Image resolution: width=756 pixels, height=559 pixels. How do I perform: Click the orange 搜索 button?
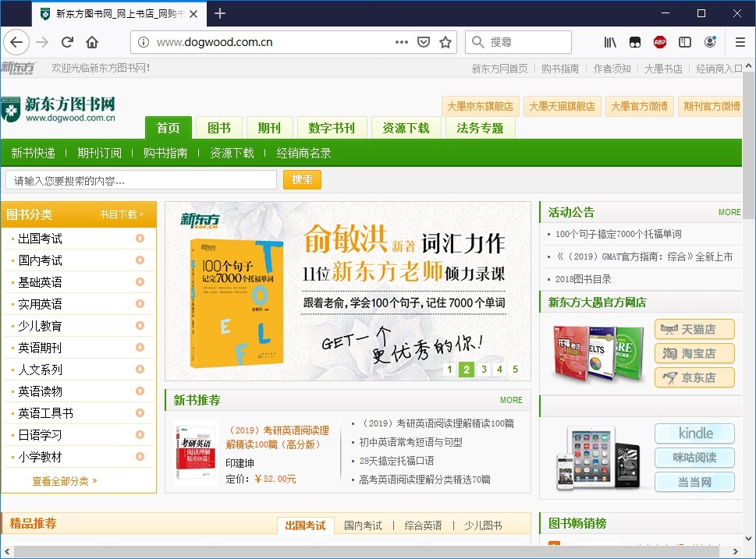coord(302,180)
